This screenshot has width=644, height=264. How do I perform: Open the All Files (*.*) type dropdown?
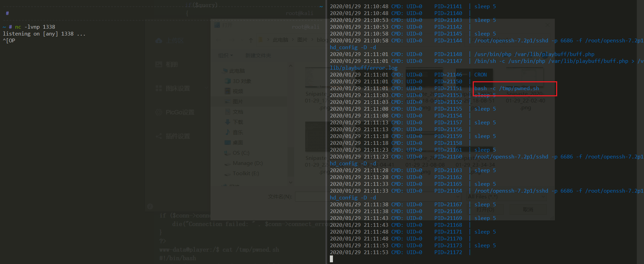tap(506, 197)
